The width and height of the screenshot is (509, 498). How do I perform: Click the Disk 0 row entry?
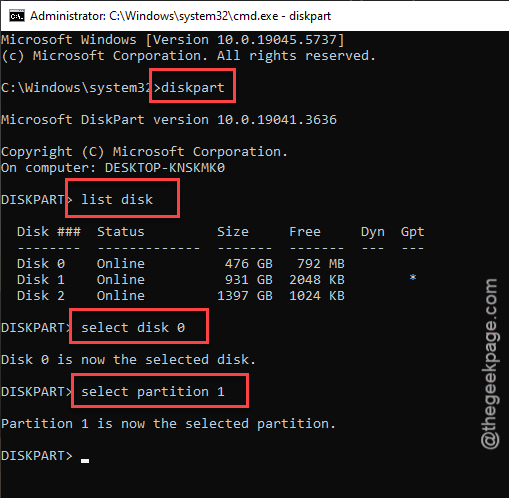181,264
